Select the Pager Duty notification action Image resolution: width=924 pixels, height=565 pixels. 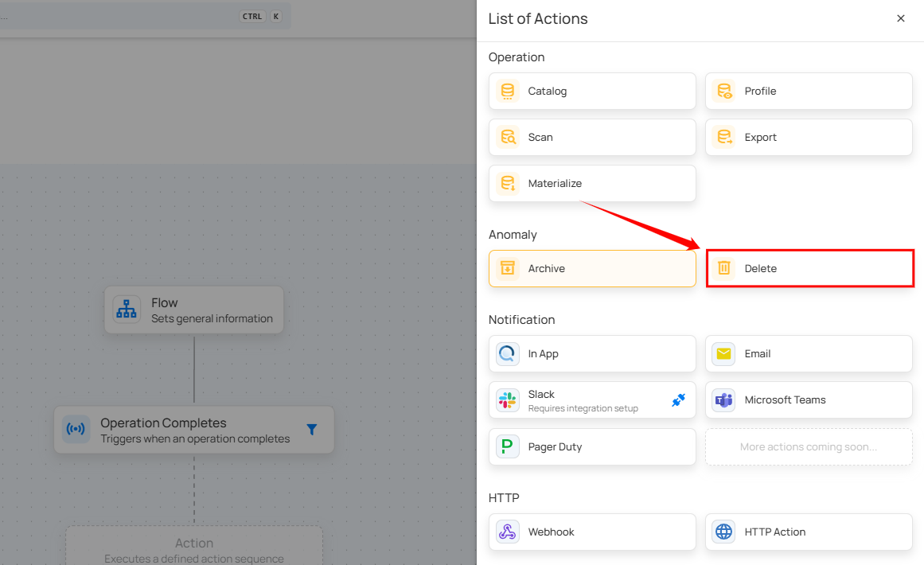coord(592,447)
